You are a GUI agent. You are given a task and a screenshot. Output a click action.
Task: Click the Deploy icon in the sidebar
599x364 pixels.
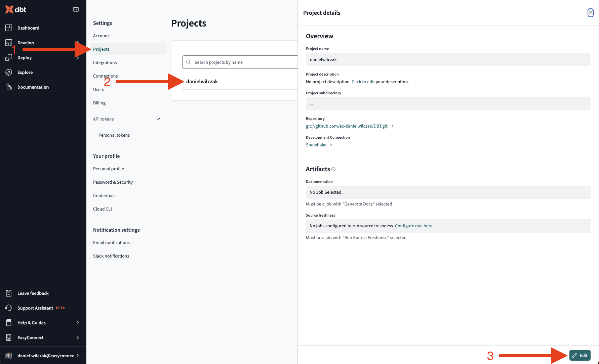[x=9, y=57]
